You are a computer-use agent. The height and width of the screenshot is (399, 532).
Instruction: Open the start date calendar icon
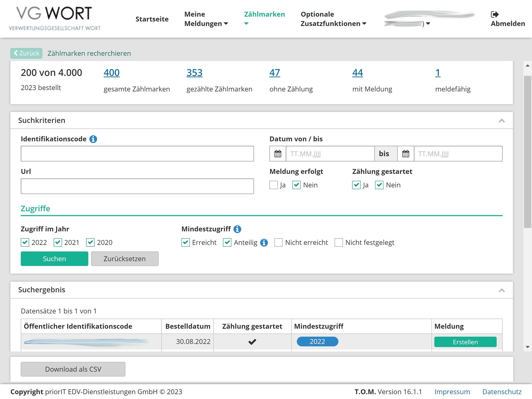tap(278, 154)
